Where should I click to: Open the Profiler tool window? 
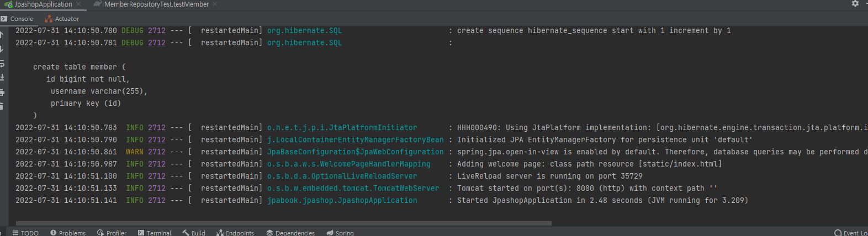tap(112, 233)
